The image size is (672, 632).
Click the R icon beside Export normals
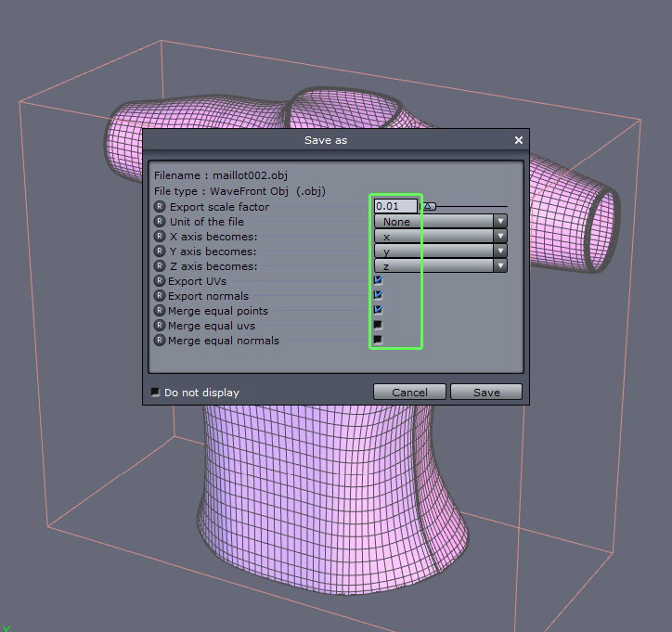pyautogui.click(x=160, y=296)
